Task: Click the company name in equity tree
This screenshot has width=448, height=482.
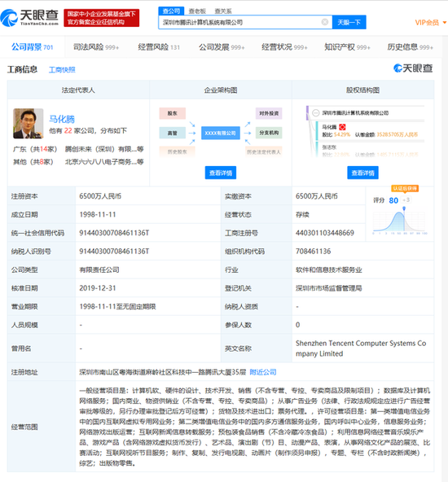Action: [x=355, y=113]
